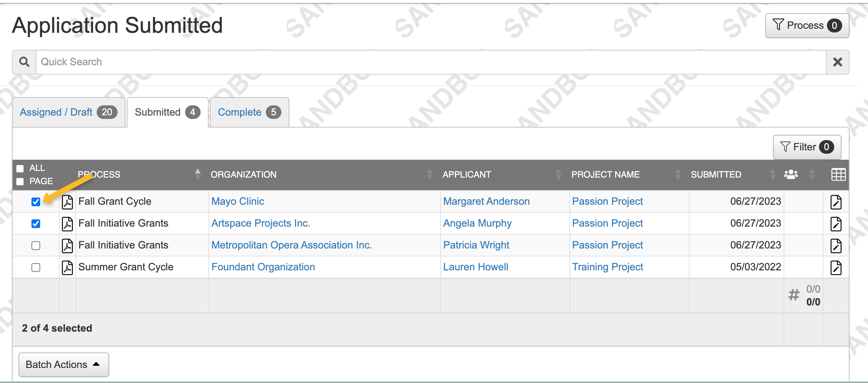Select Patricia Wright's application checkbox
The width and height of the screenshot is (868, 383).
click(36, 245)
